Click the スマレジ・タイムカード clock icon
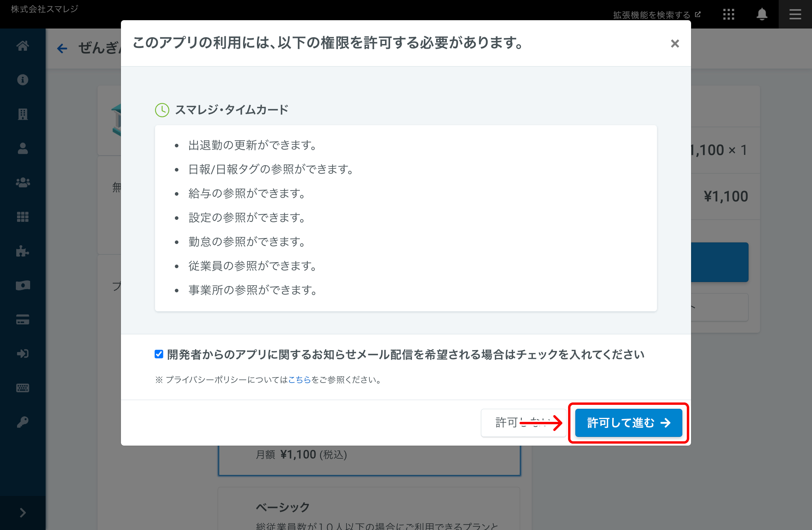 (162, 110)
